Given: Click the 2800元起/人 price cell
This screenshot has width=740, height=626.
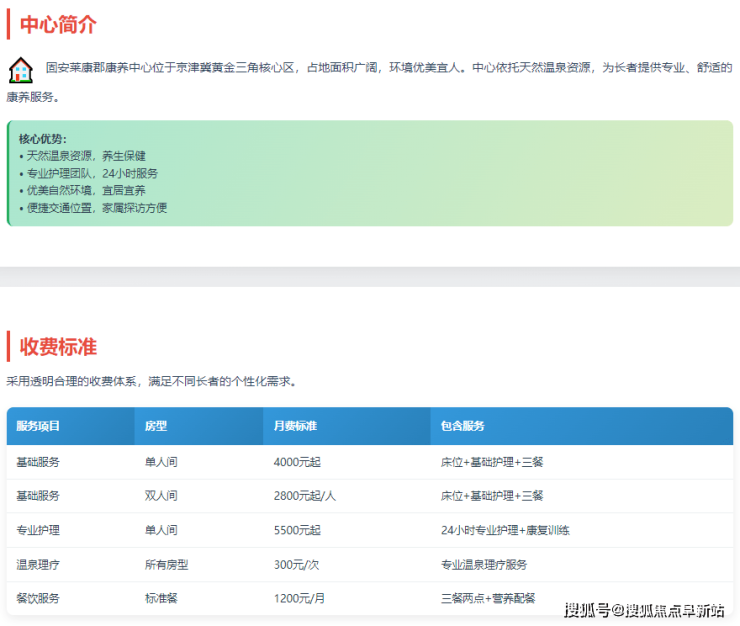Looking at the screenshot, I should (x=303, y=496).
